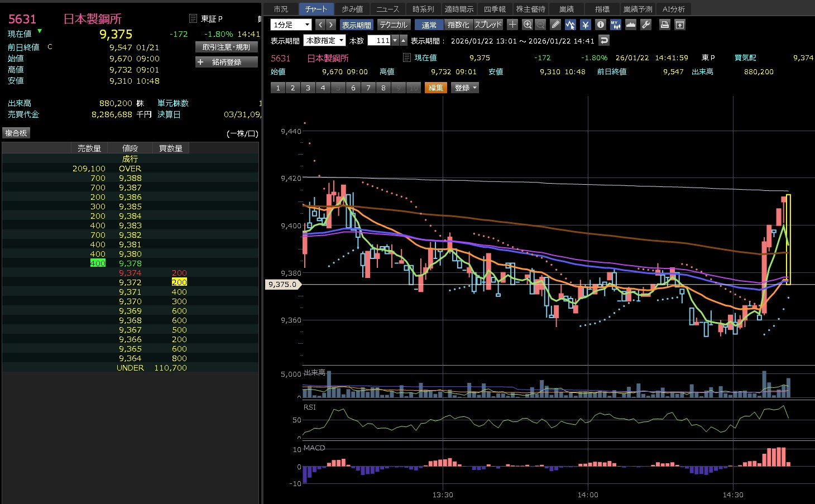Select the pencil drawing tool
815x504 pixels.
(x=555, y=25)
